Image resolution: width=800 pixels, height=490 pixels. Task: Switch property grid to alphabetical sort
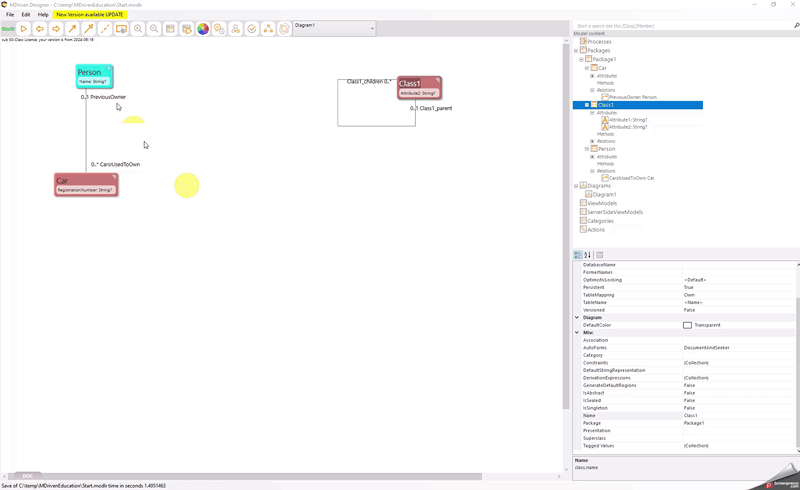pos(588,255)
